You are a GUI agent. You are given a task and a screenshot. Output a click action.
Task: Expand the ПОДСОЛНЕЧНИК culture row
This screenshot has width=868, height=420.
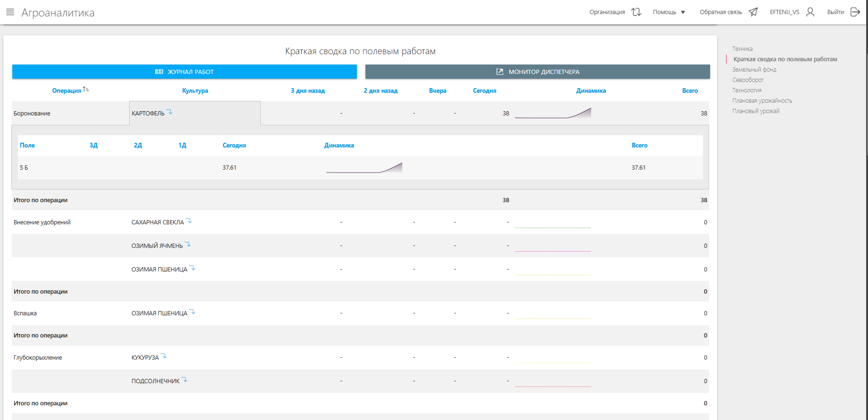pyautogui.click(x=185, y=380)
